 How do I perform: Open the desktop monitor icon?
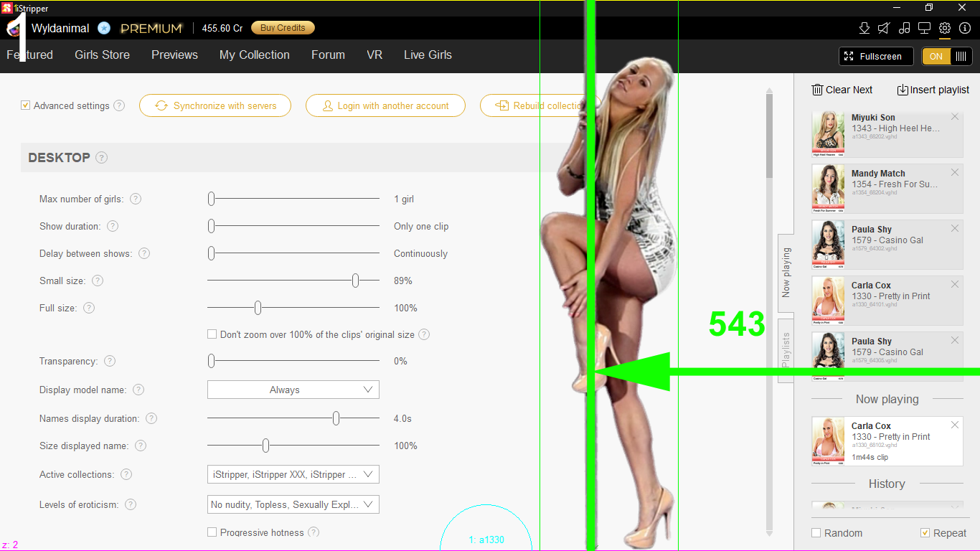[x=925, y=28]
